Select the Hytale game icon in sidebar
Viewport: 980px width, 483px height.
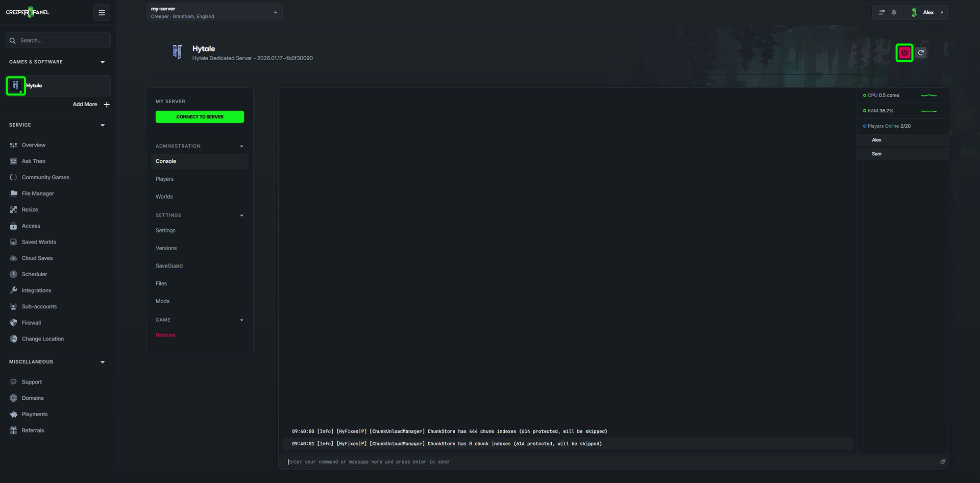pos(16,86)
